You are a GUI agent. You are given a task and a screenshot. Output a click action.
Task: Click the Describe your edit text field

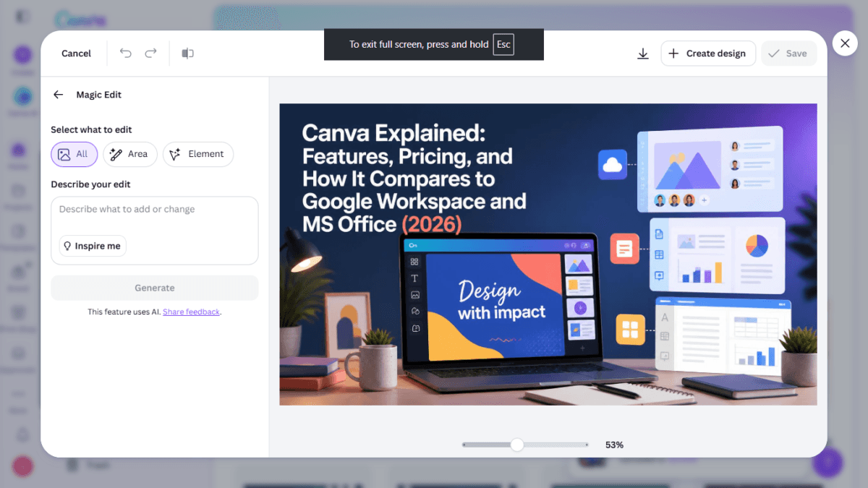coord(155,230)
